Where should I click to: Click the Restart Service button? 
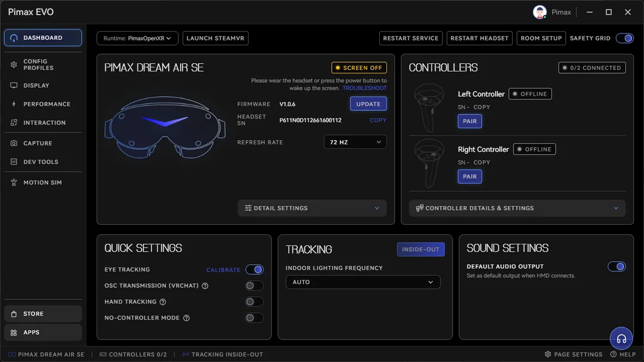pyautogui.click(x=411, y=38)
